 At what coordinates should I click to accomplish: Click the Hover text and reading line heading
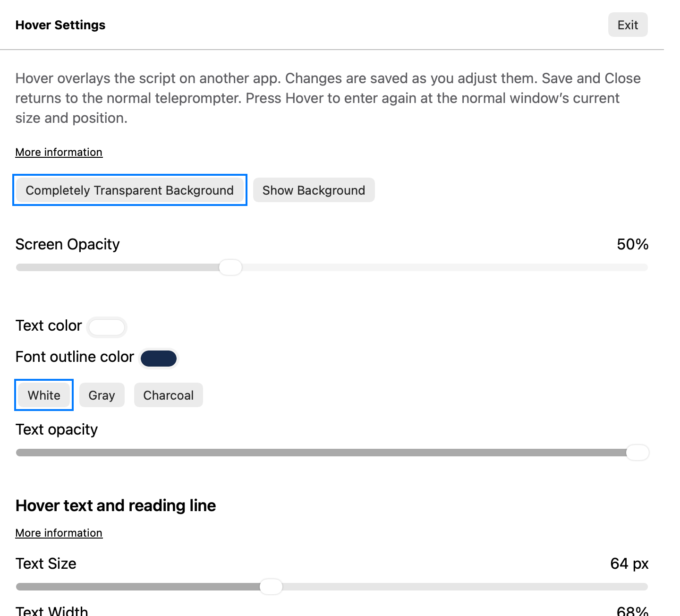[x=116, y=505]
